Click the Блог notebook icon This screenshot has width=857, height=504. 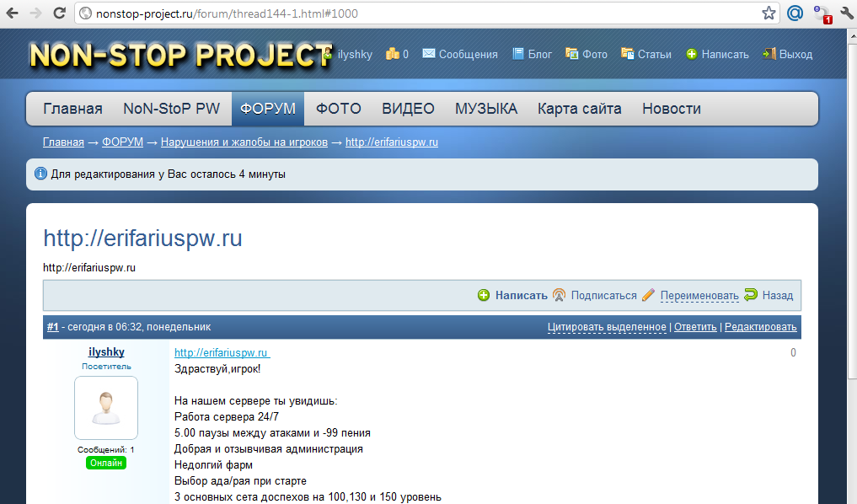[517, 54]
